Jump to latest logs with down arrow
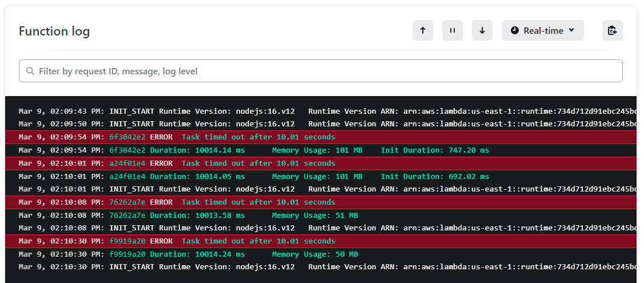This screenshot has height=283, width=644. [482, 31]
